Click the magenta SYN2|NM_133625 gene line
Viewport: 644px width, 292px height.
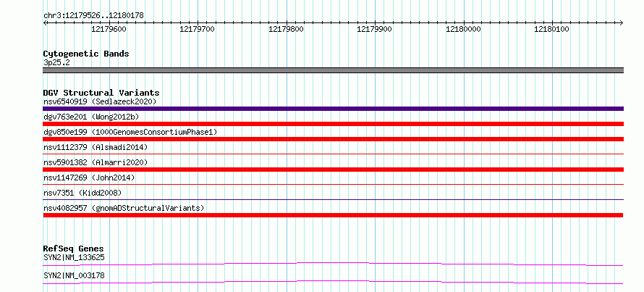pos(333,264)
